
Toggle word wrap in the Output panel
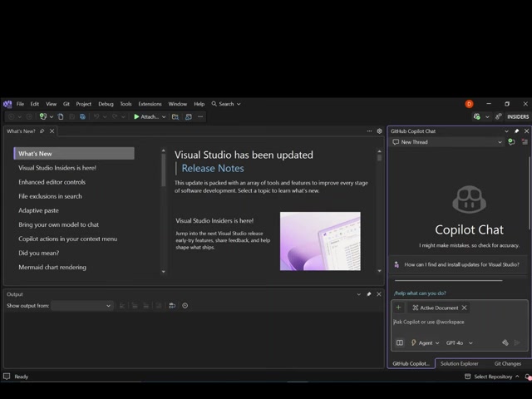[172, 306]
